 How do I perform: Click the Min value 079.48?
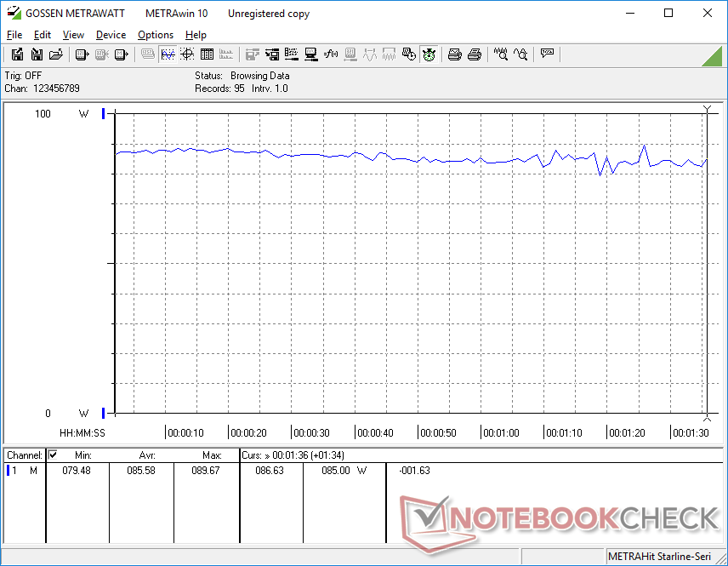tap(77, 471)
